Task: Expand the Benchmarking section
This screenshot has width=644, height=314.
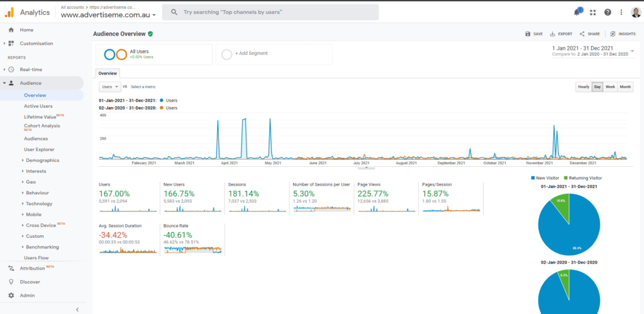Action: [41, 247]
